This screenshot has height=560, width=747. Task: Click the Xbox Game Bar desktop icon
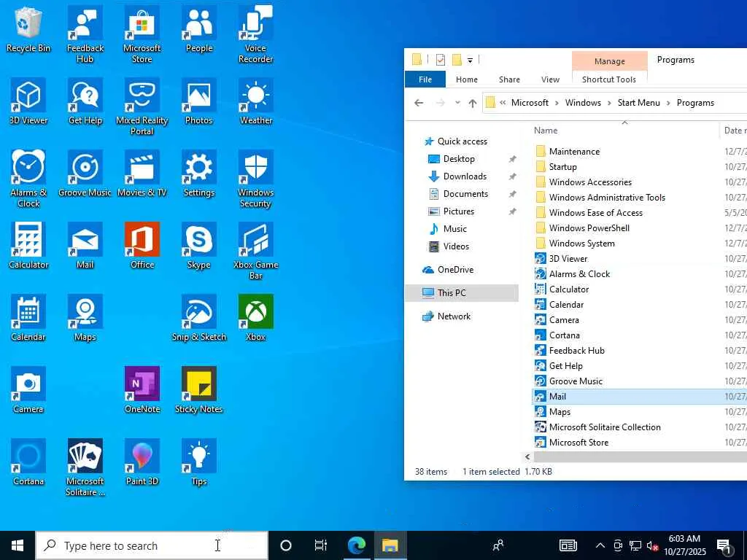[256, 251]
